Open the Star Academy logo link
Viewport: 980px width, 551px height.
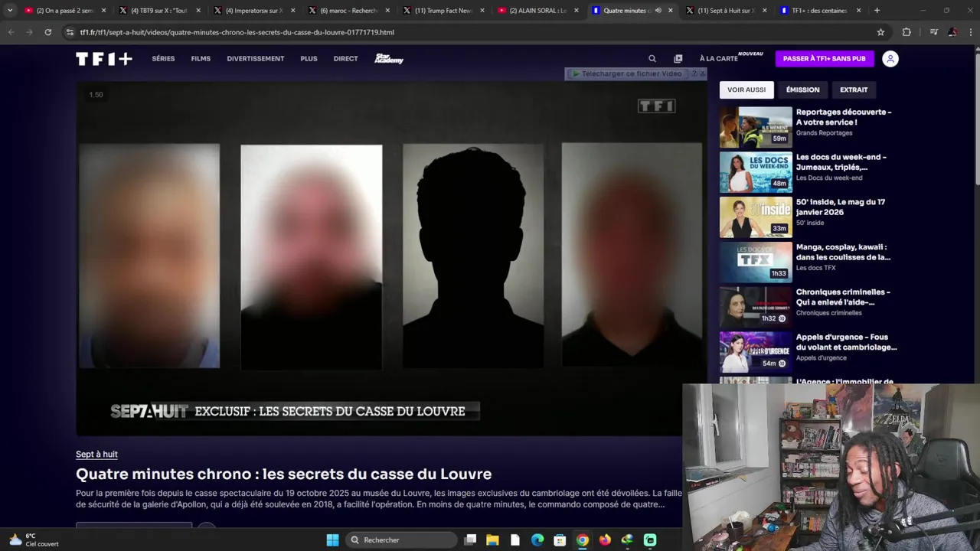389,59
